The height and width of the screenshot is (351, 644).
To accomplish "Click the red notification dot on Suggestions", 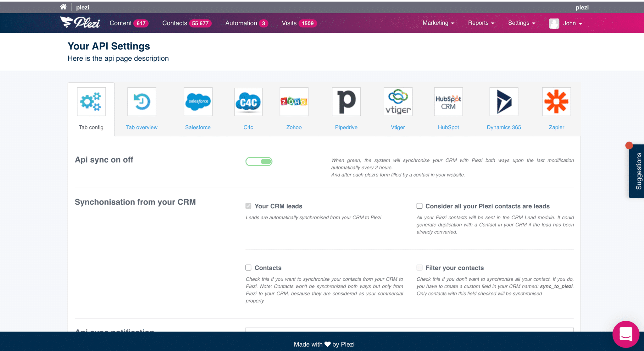I will tap(629, 145).
